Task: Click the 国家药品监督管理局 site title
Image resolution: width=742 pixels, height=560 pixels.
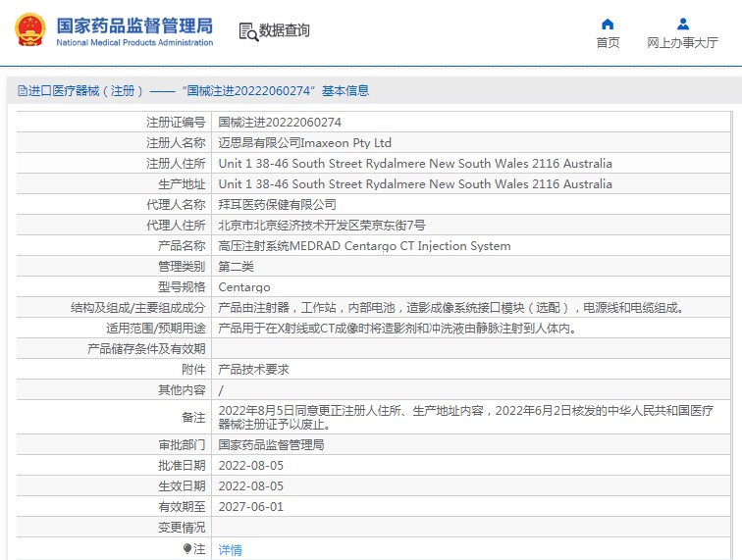Action: click(x=134, y=25)
